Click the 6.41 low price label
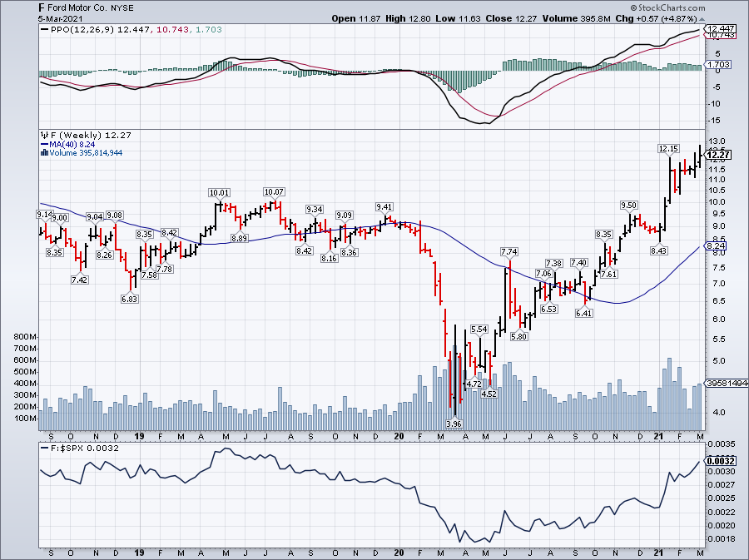Viewport: 749px width, 560px height. tap(584, 314)
